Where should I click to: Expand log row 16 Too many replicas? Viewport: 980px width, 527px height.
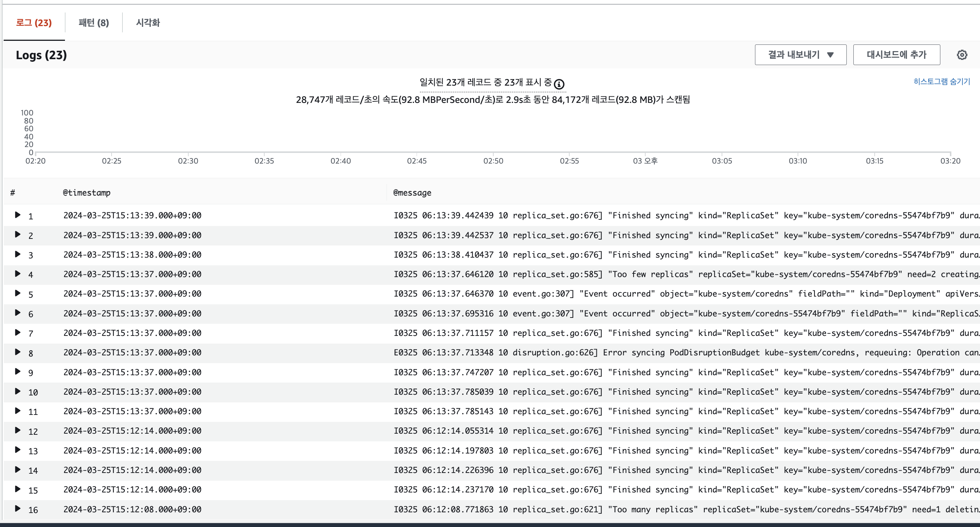tap(18, 509)
